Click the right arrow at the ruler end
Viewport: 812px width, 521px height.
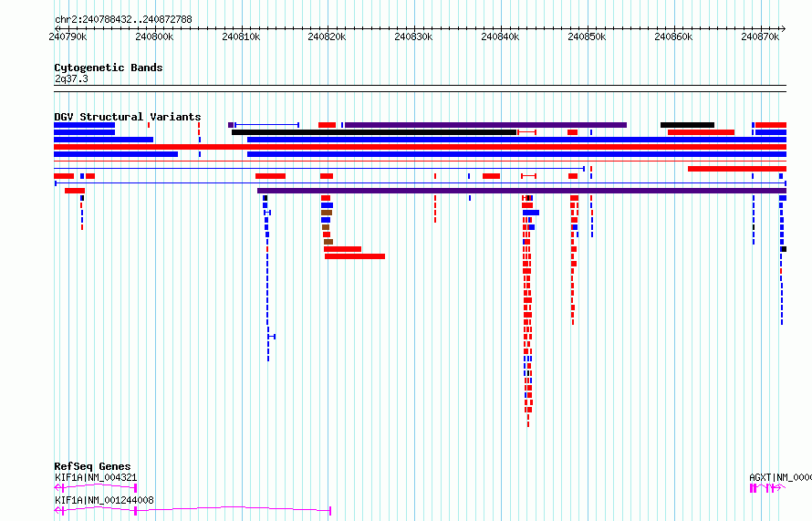click(x=783, y=28)
